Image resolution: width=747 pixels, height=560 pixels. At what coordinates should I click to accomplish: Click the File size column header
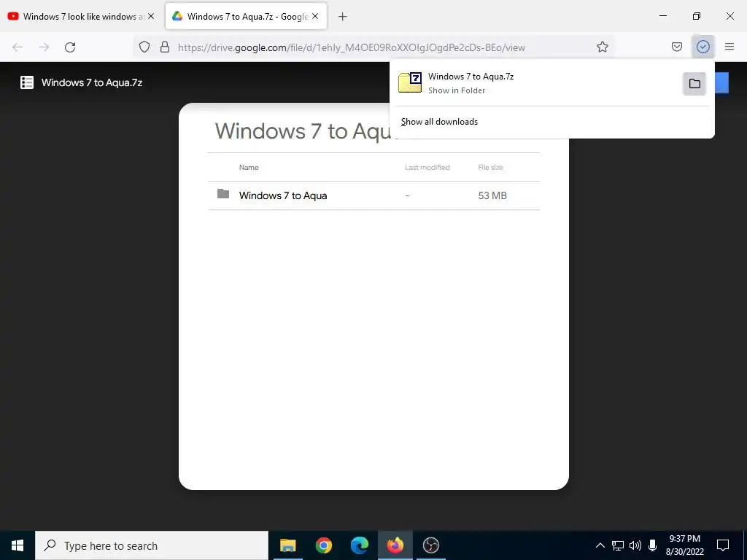coord(491,168)
